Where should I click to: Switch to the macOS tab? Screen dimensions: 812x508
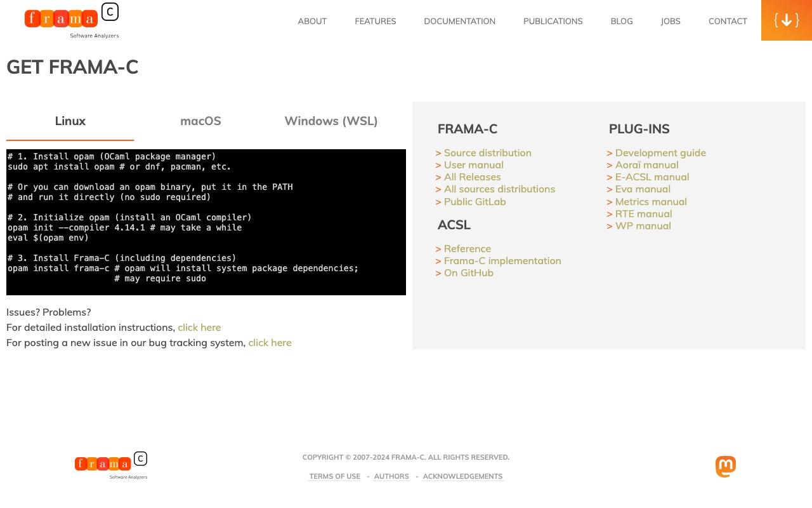tap(200, 121)
